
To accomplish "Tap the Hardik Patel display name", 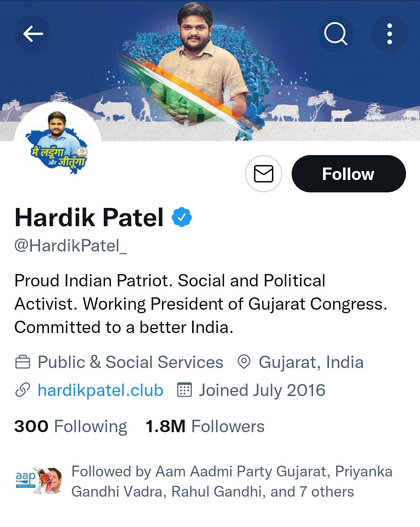I will (x=89, y=217).
